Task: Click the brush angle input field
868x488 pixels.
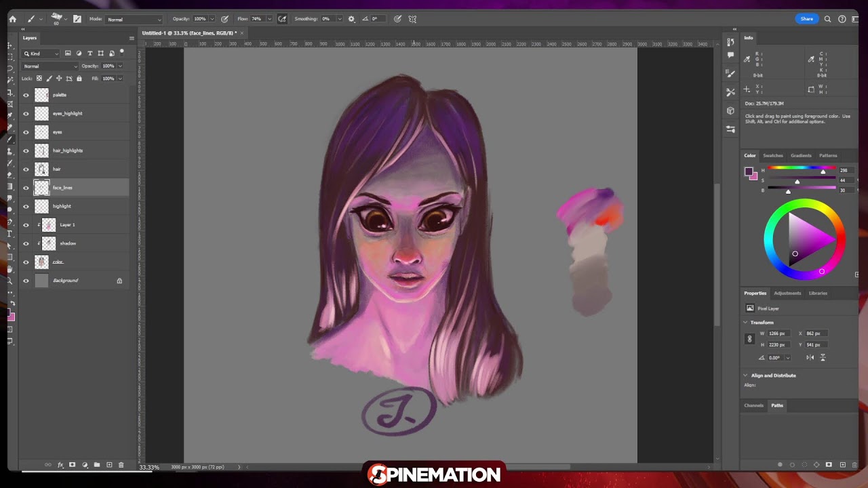Action: (x=376, y=19)
